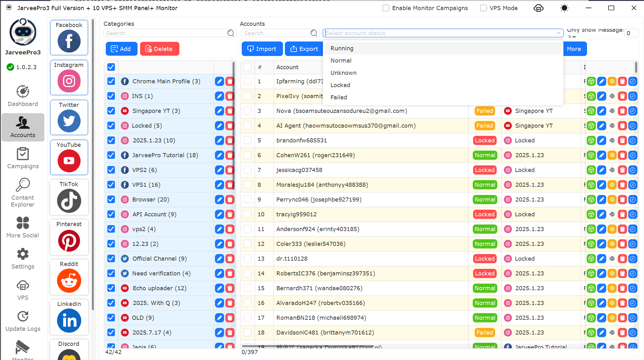Delete account row 5 with trash icon
The height and width of the screenshot is (360, 644).
[x=622, y=141]
